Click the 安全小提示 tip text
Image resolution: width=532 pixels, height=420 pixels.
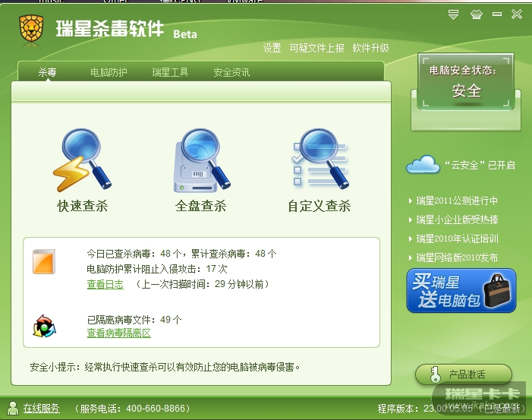165,367
